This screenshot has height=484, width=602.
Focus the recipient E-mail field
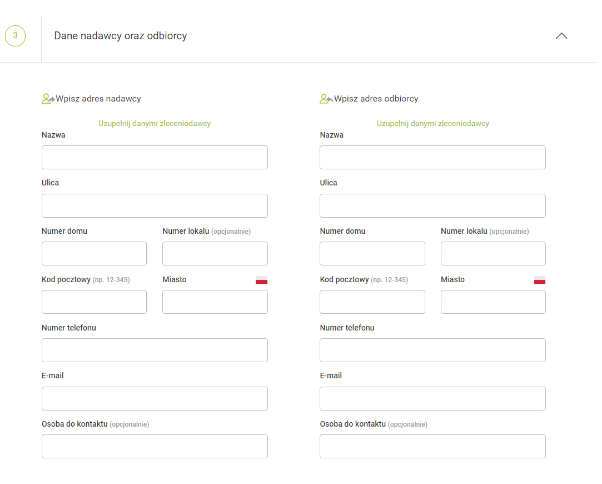click(x=432, y=398)
